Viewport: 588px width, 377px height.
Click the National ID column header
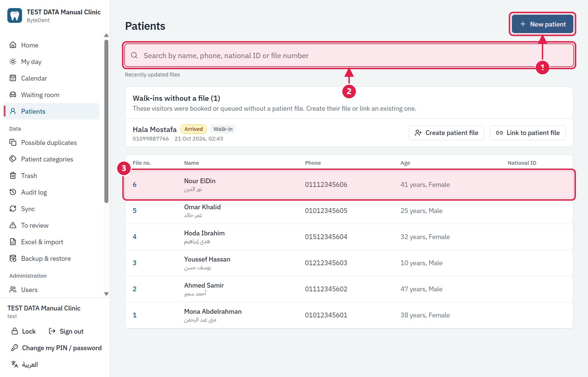pos(522,163)
